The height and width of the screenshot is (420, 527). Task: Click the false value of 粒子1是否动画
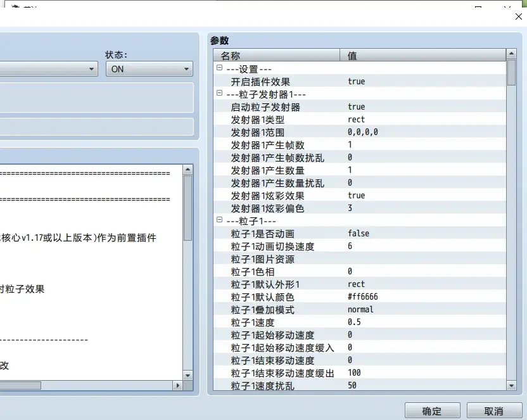point(359,233)
